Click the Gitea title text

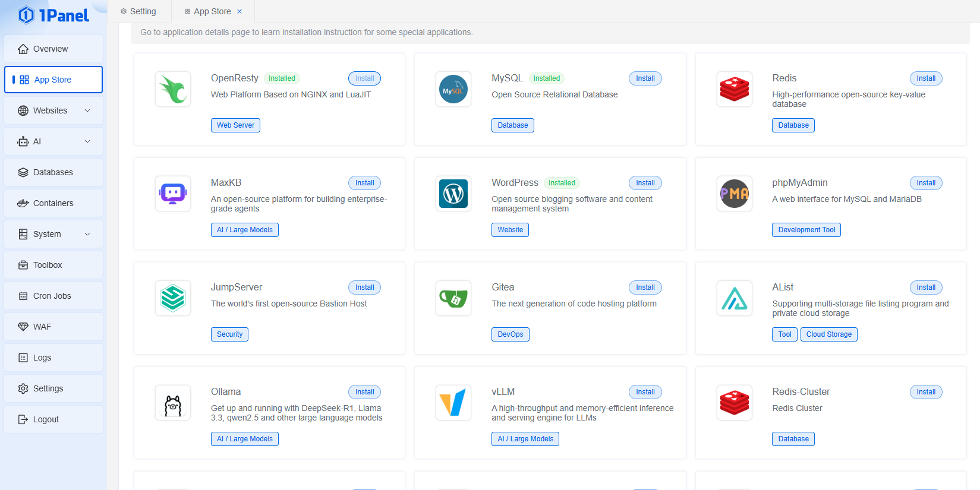(503, 287)
